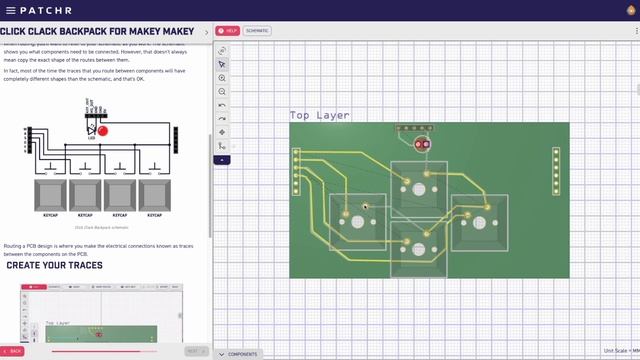This screenshot has height=360, width=640.
Task: Select the pointer selection tool
Action: [x=222, y=64]
